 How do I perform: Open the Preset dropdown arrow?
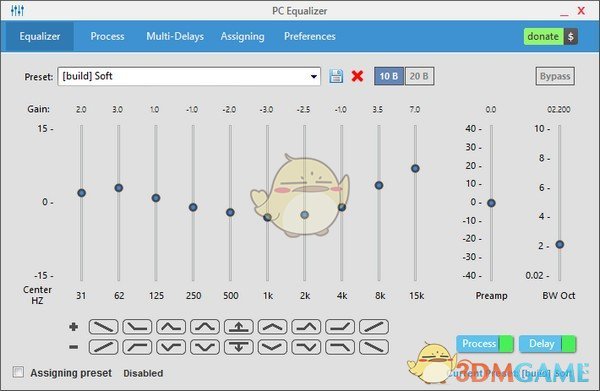coord(314,77)
